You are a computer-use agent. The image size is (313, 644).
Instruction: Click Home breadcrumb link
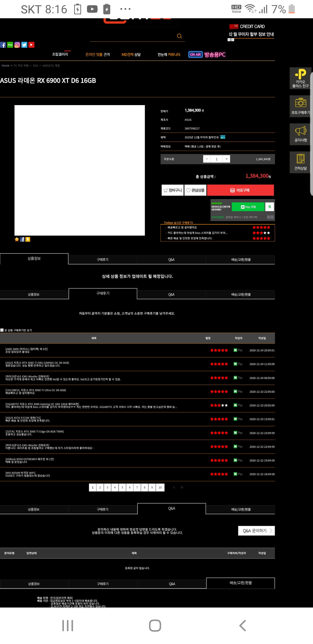point(5,65)
